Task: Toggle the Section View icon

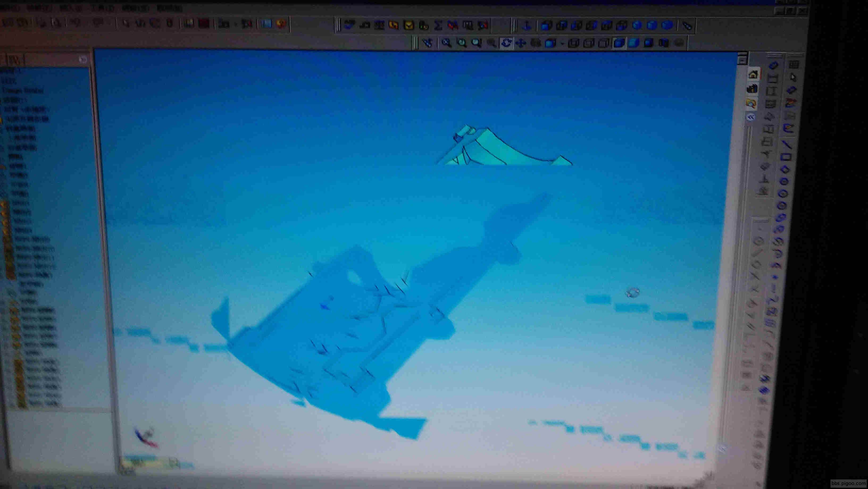Action: pos(664,43)
